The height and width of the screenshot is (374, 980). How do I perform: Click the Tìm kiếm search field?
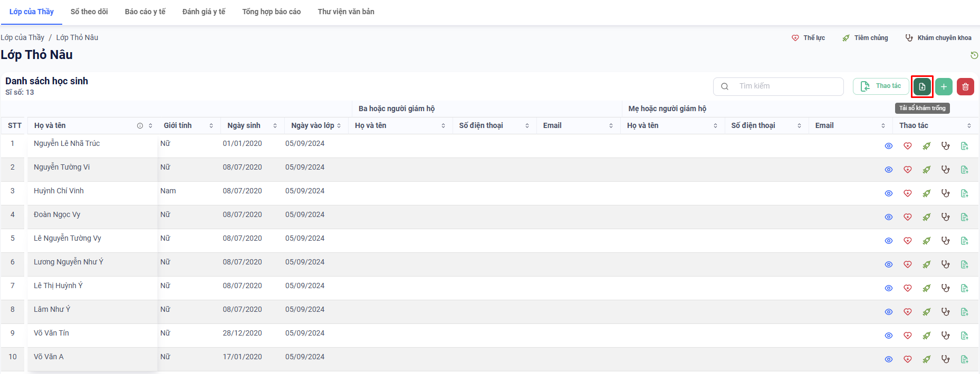(786, 86)
